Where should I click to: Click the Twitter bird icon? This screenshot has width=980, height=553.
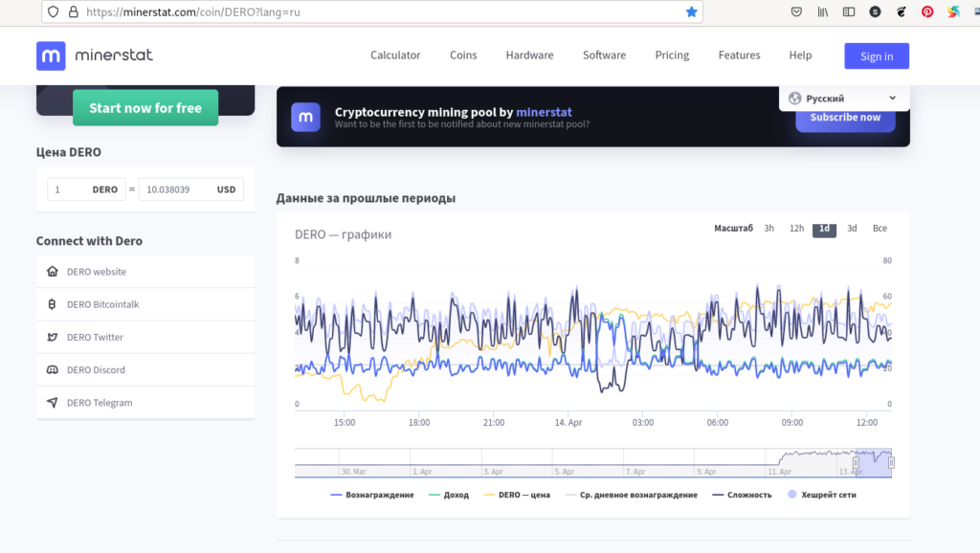(53, 337)
